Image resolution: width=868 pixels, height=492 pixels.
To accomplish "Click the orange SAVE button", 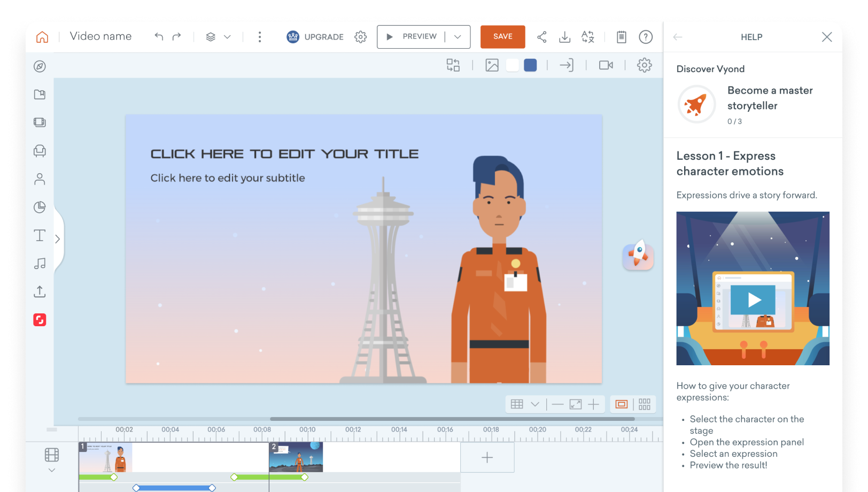I will tap(503, 37).
